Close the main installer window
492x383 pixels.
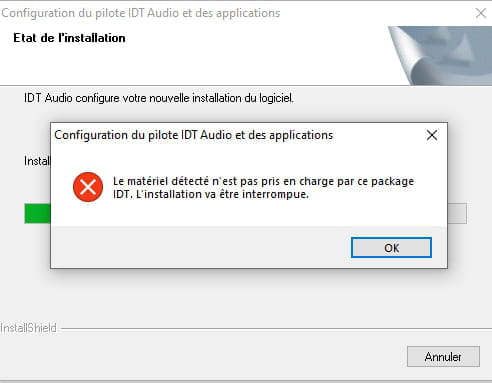[481, 13]
